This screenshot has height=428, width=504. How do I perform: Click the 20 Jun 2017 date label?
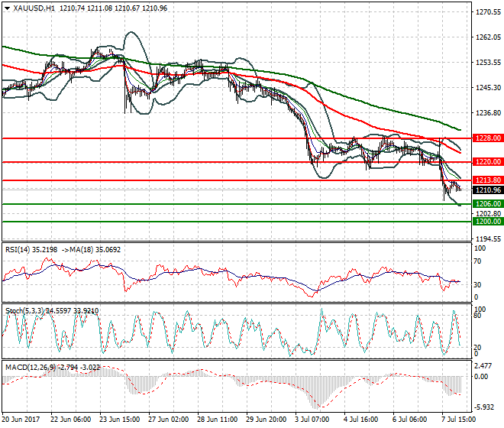tap(21, 420)
